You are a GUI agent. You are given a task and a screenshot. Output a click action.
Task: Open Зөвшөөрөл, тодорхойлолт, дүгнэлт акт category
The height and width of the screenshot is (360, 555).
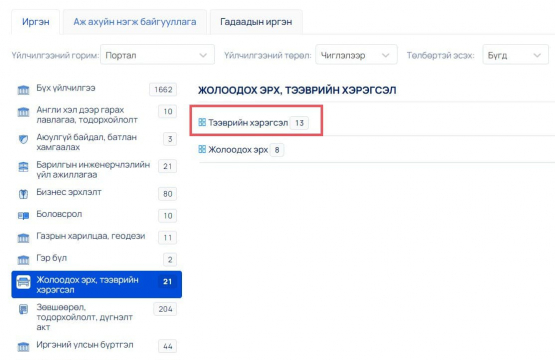coord(85,317)
